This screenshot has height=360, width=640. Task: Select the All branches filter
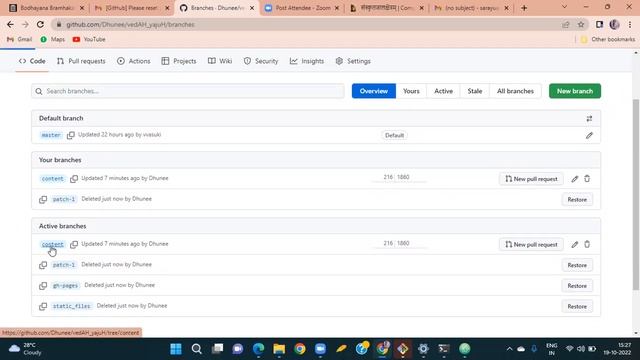click(x=515, y=91)
